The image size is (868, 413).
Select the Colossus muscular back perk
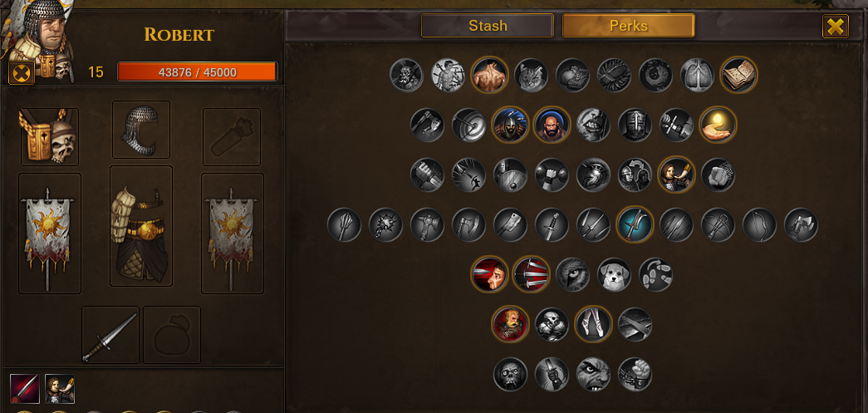pyautogui.click(x=489, y=76)
